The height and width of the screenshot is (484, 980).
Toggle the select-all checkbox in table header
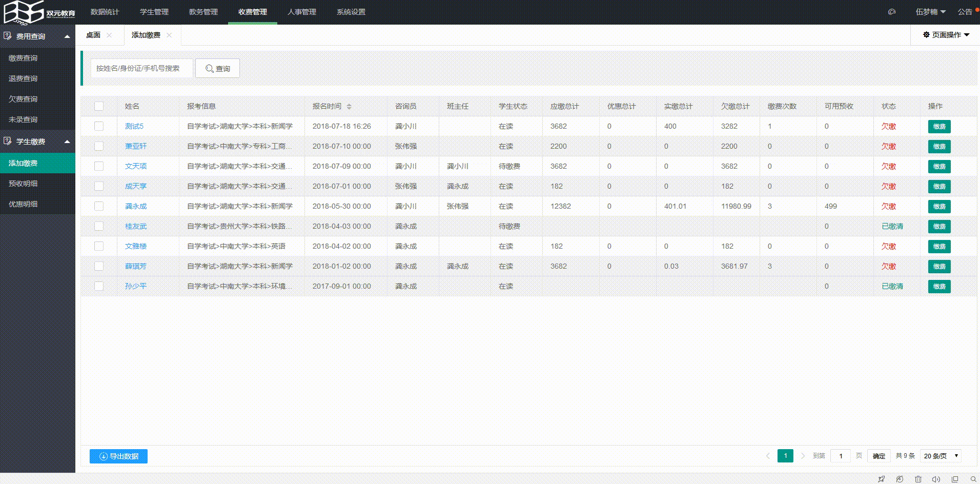[x=99, y=106]
